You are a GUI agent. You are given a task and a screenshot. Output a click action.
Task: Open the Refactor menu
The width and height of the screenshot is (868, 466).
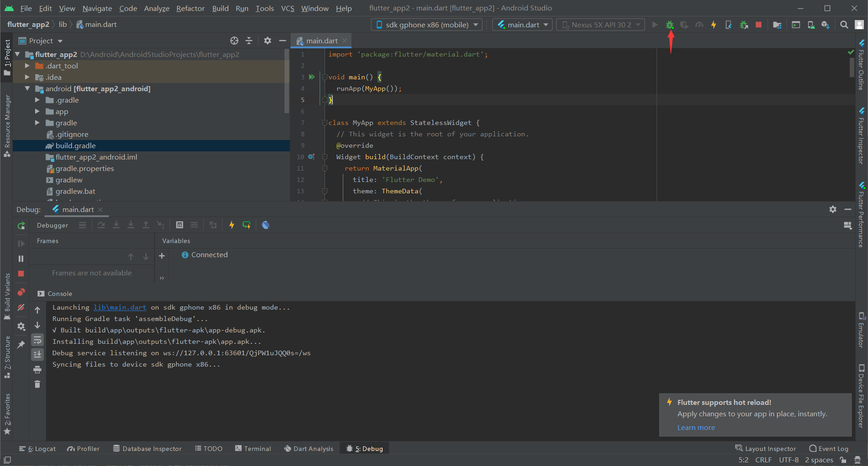click(190, 8)
